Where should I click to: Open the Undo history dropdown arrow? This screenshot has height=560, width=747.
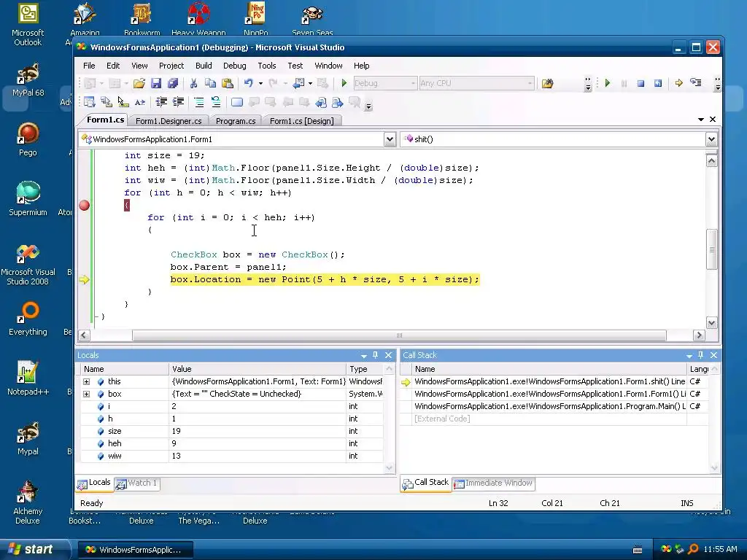tap(260, 83)
